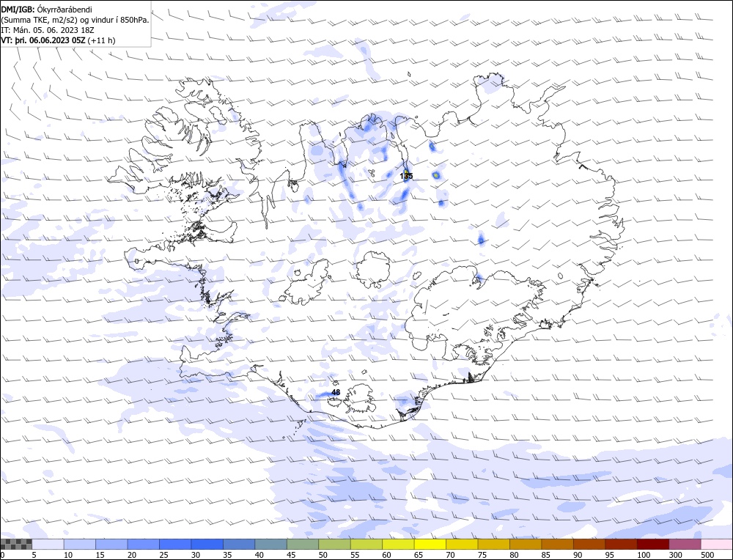Click the '48' value label on map

pyautogui.click(x=336, y=392)
